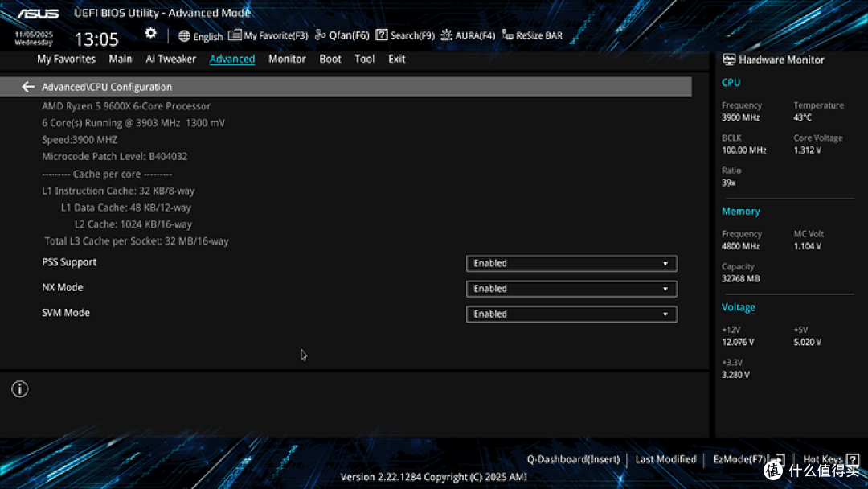Switch to the Main tab
The width and height of the screenshot is (868, 489).
tap(120, 59)
